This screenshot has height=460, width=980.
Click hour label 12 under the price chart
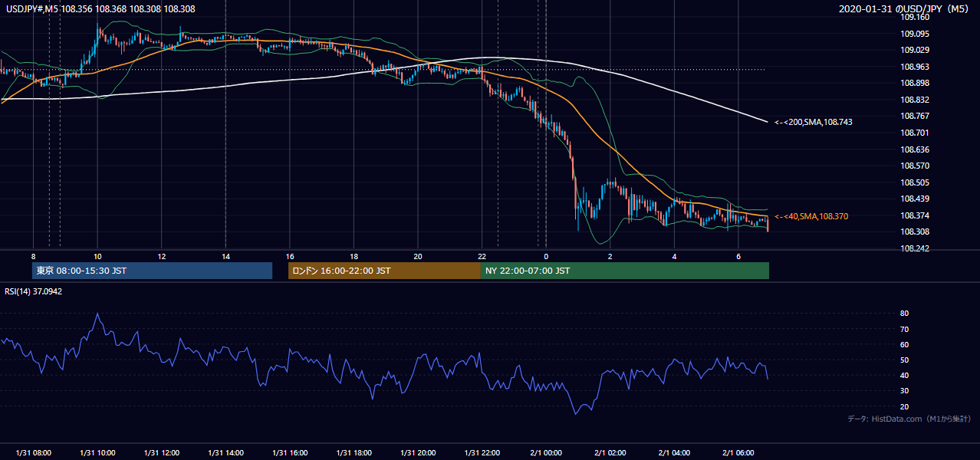pos(161,256)
